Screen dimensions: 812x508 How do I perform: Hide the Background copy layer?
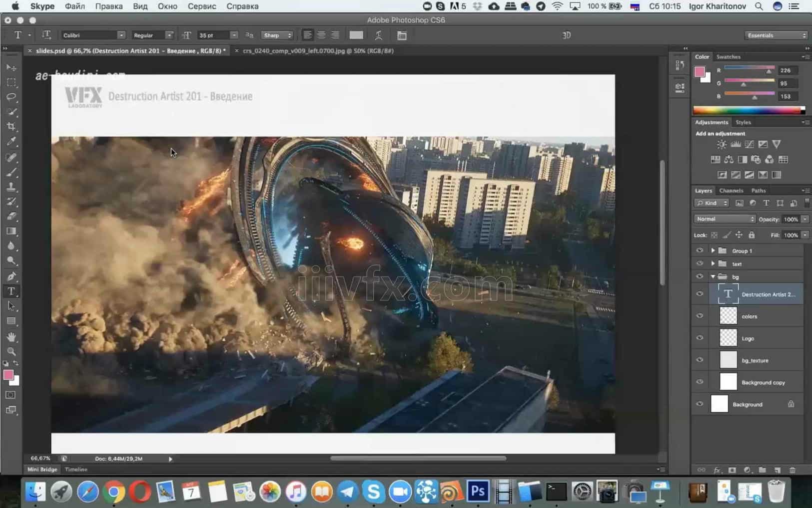[x=700, y=381]
